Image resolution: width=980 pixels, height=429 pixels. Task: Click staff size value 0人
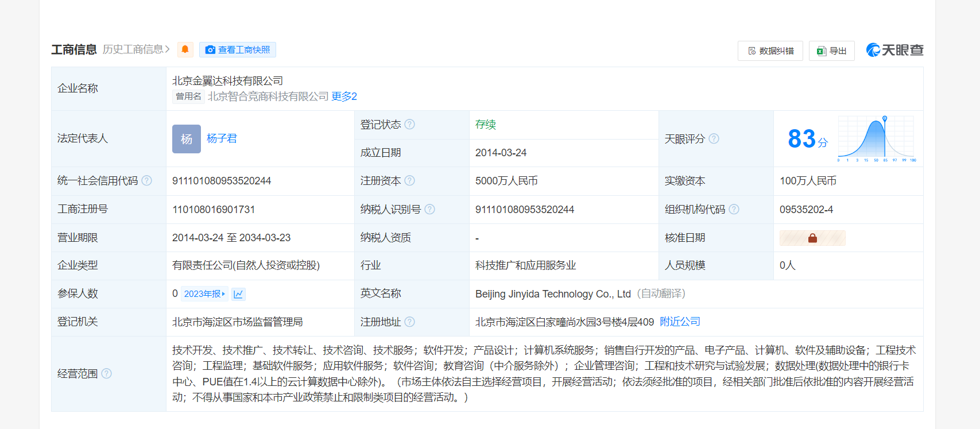[788, 265]
